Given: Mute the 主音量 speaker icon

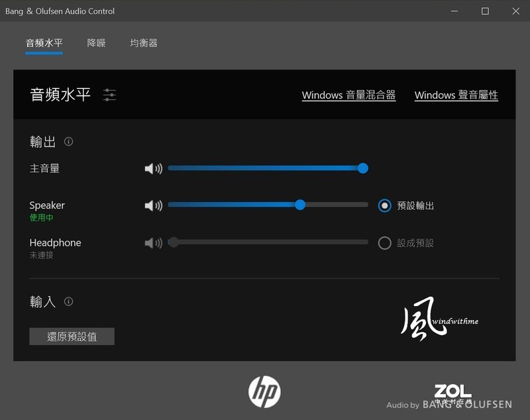Looking at the screenshot, I should point(153,168).
